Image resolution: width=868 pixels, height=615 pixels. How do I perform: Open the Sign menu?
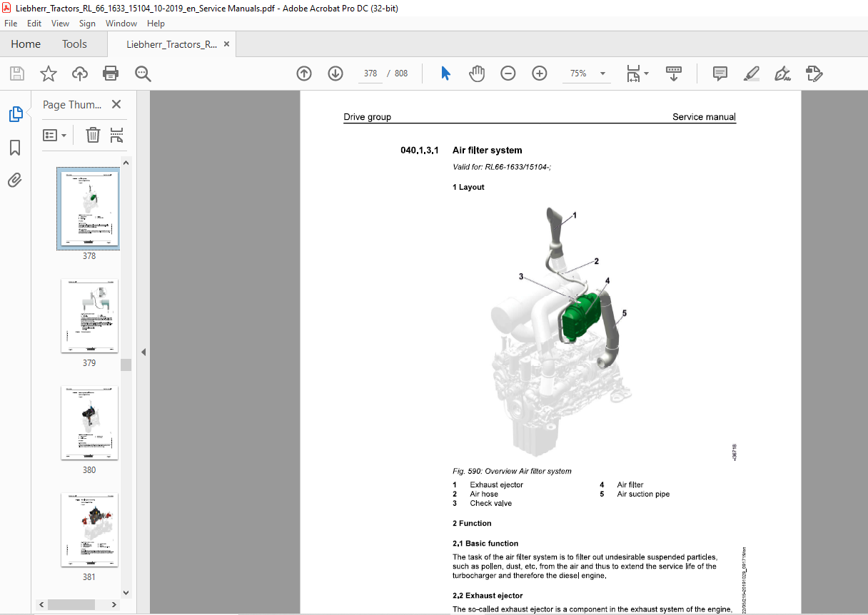[x=87, y=24]
